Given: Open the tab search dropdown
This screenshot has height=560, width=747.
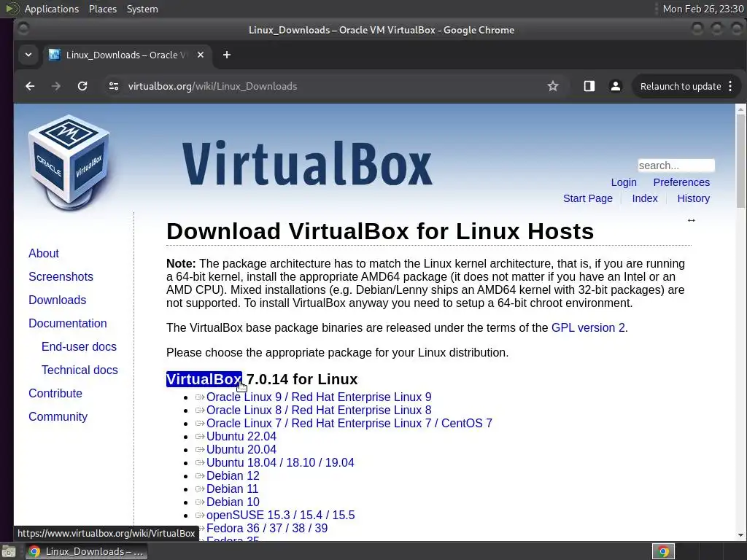Looking at the screenshot, I should point(28,55).
